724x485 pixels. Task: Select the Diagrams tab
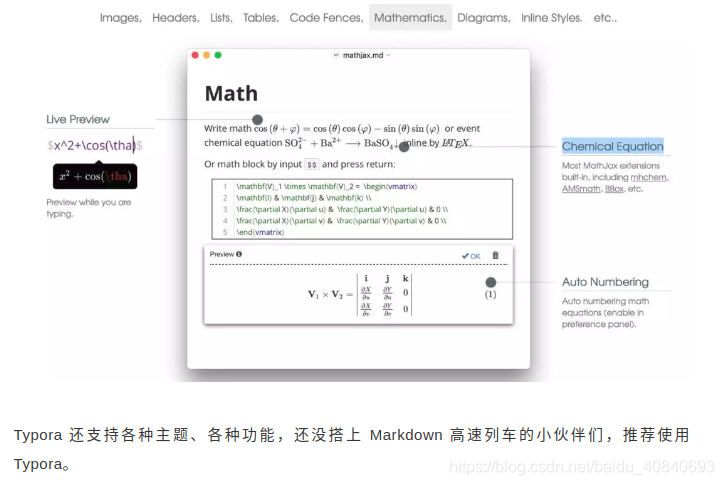(484, 18)
